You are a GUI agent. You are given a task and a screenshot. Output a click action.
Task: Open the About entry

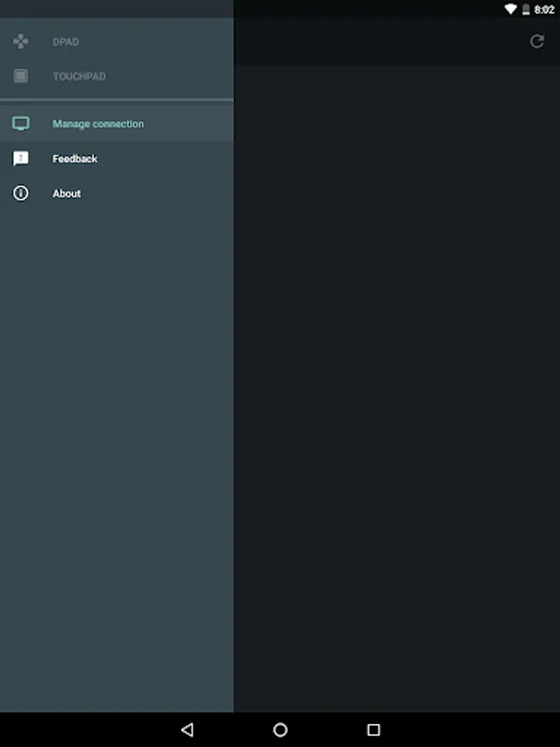click(x=117, y=193)
